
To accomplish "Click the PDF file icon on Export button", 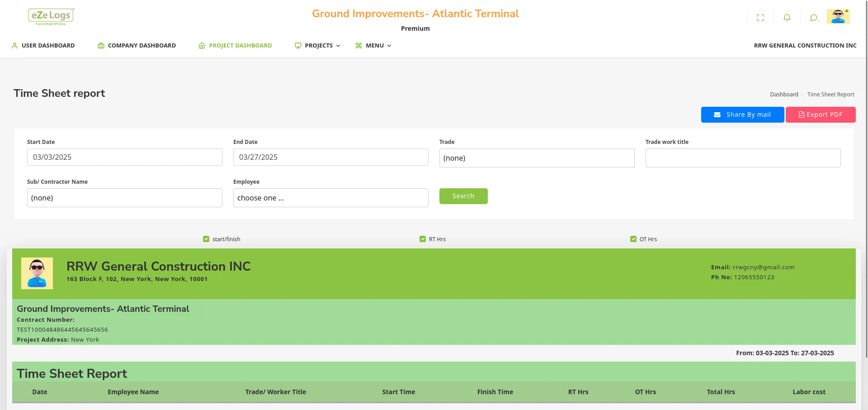I will pyautogui.click(x=802, y=115).
